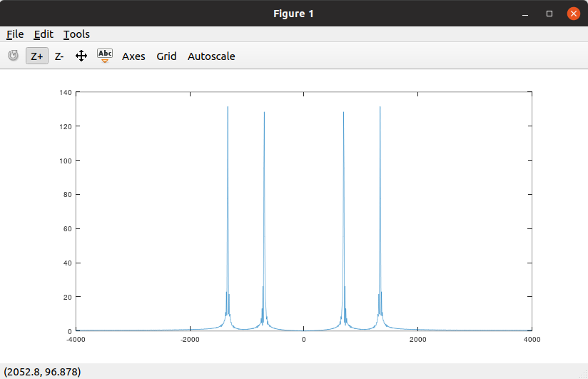Click the tallest leftmost peak's tip
The height and width of the screenshot is (379, 588).
(x=228, y=108)
